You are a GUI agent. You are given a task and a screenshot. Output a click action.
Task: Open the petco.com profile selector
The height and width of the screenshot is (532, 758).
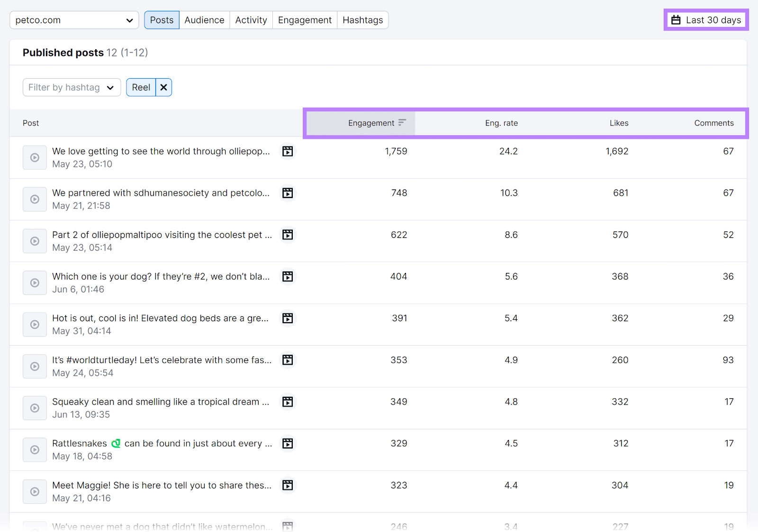[74, 20]
